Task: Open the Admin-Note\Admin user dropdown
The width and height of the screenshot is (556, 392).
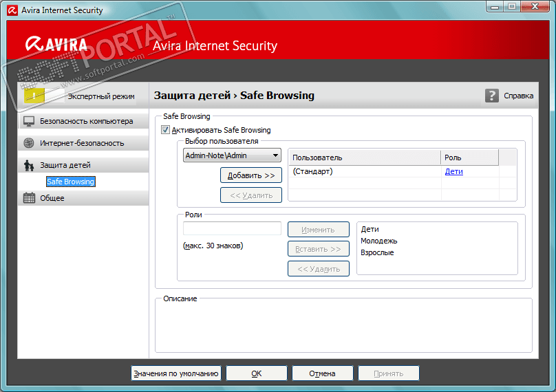Action: (232, 155)
